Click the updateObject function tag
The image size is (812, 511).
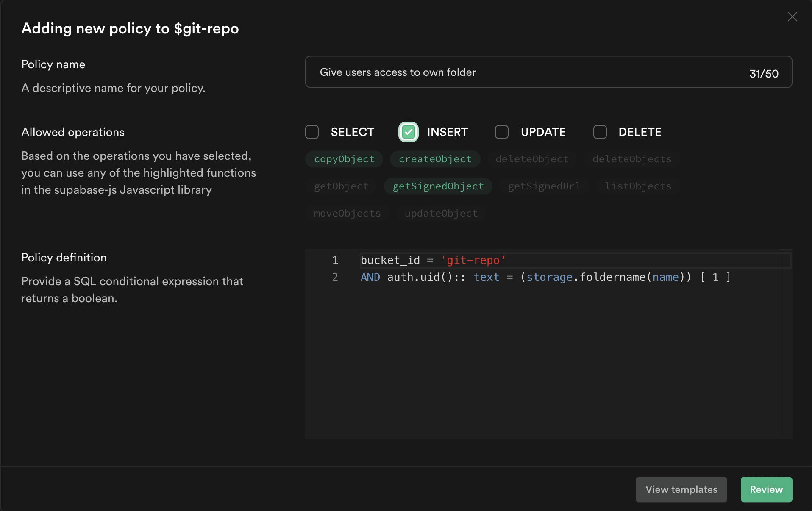pos(441,214)
